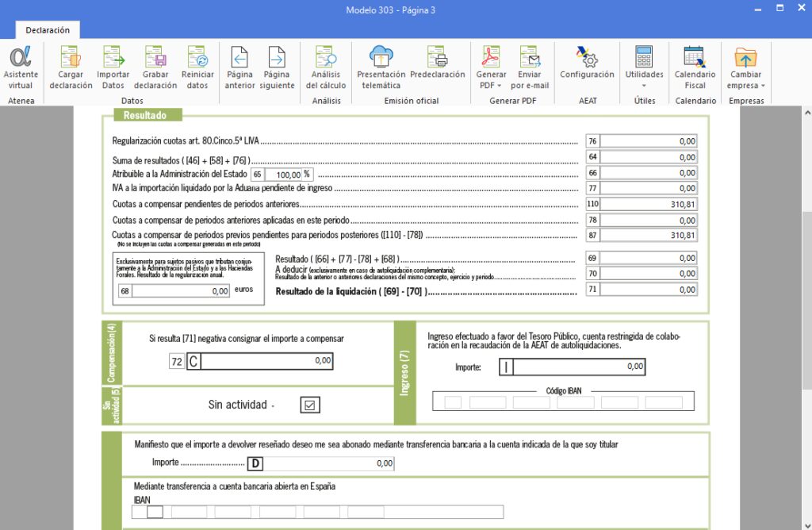Image resolution: width=812 pixels, height=530 pixels.
Task: Click field 76 Regularización cuotas value
Action: tap(649, 141)
